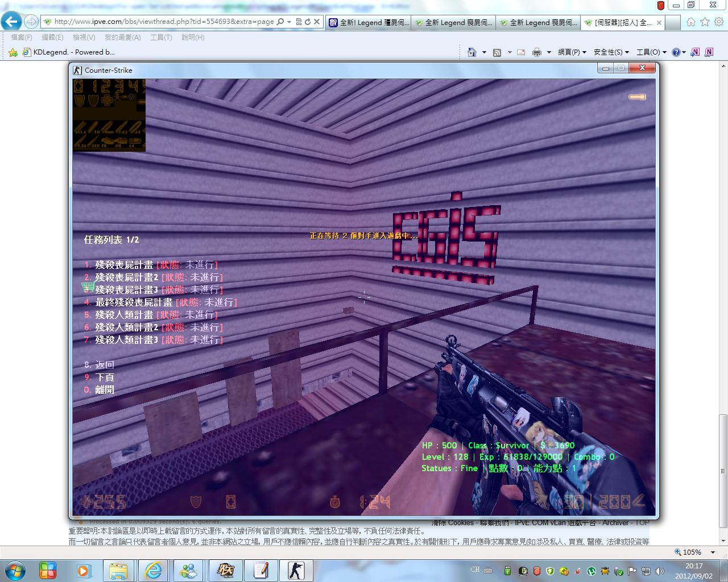The height and width of the screenshot is (582, 728).
Task: Stop loading with the address bar X
Action: click(317, 22)
